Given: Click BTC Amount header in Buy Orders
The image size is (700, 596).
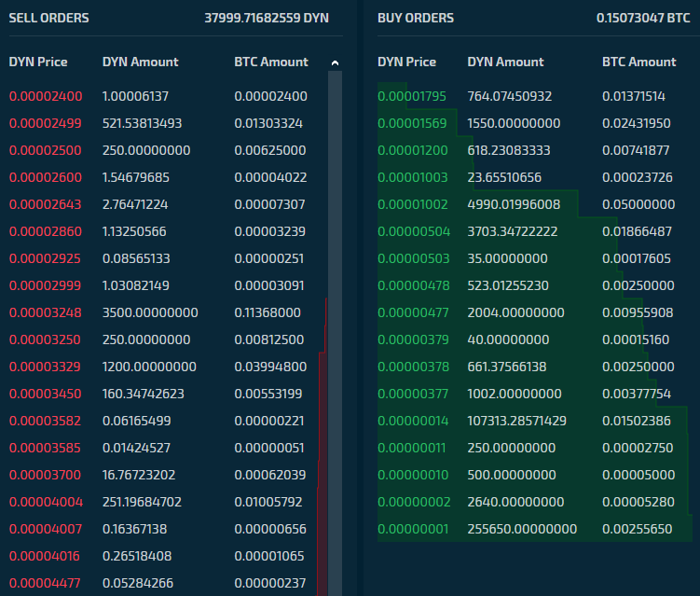Looking at the screenshot, I should (x=639, y=62).
